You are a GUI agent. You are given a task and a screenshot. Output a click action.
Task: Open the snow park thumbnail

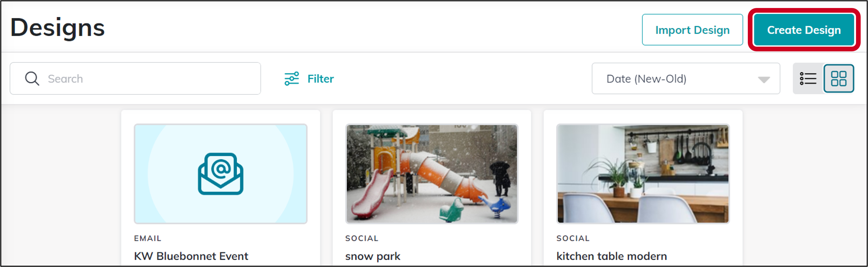pyautogui.click(x=432, y=174)
